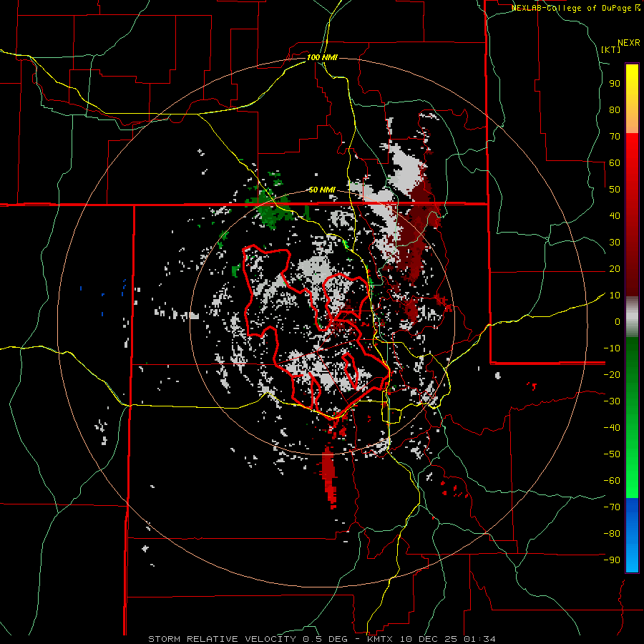Screen dimensions: 644x644
Task: Click the -10 value on the velocity scale
Action: click(x=612, y=348)
